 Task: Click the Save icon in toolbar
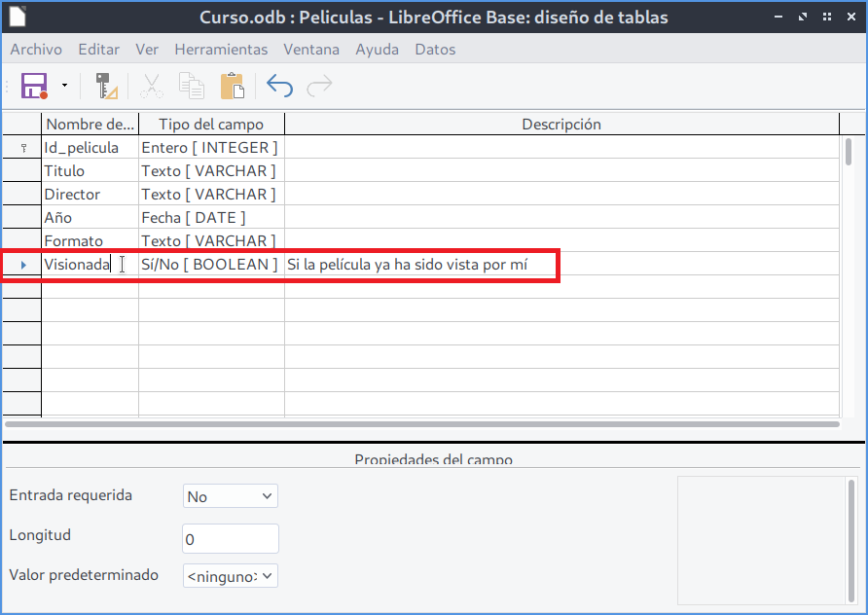(34, 87)
